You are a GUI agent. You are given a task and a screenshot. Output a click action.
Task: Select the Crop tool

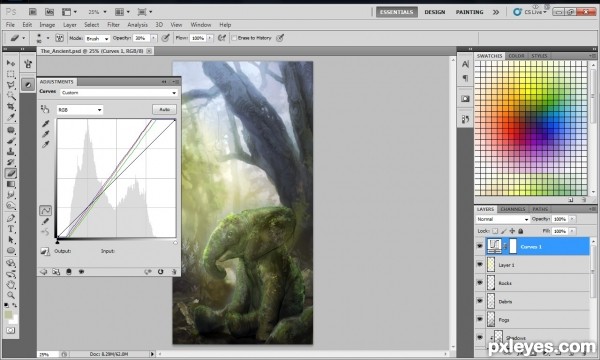point(11,106)
